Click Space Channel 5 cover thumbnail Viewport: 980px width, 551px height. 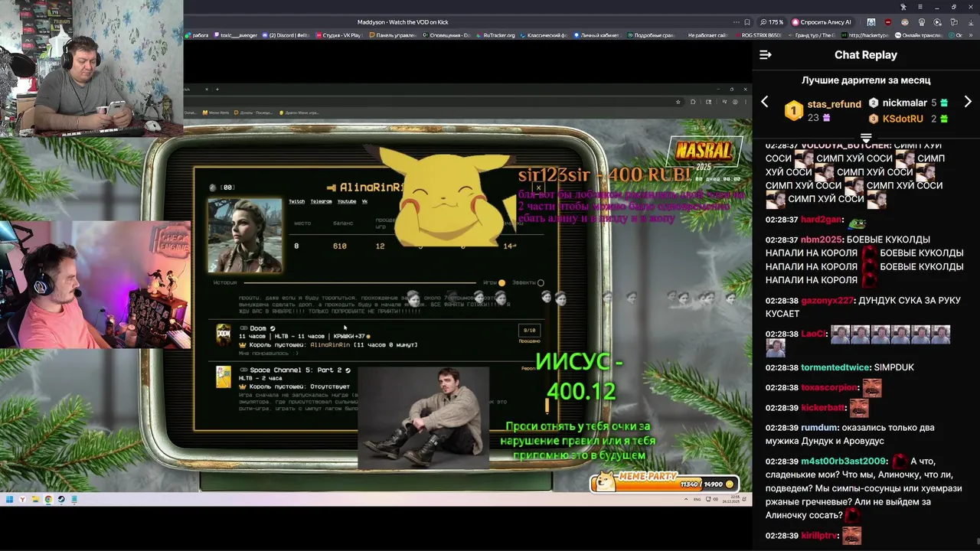coord(224,377)
